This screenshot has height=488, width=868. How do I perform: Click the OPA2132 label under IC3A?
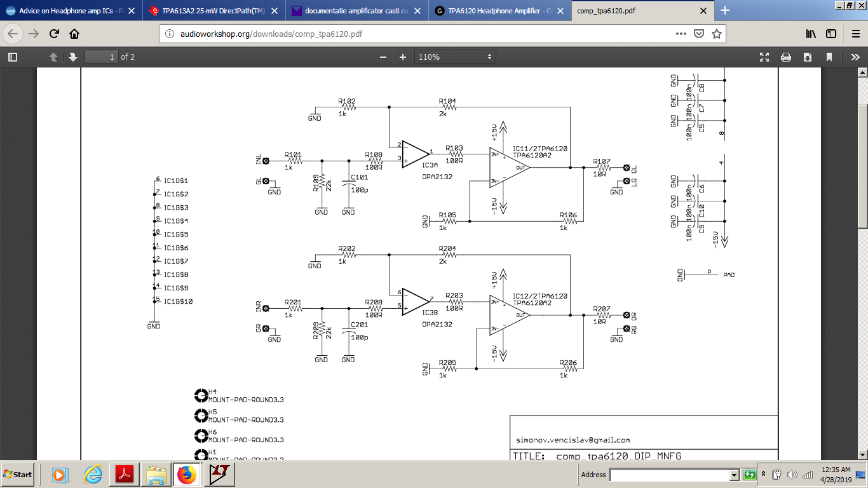(437, 177)
